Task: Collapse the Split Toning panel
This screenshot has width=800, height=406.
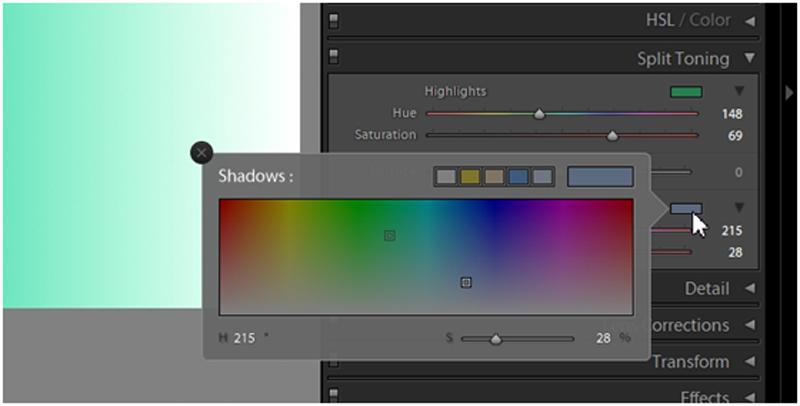Action: click(749, 58)
